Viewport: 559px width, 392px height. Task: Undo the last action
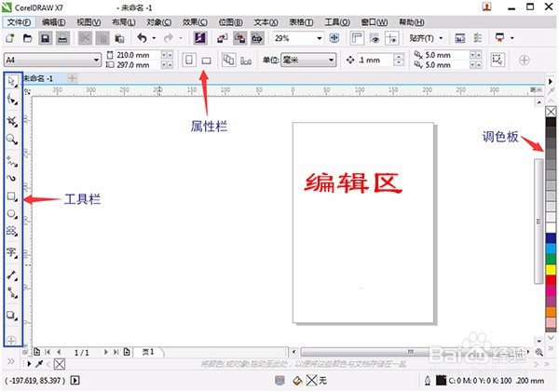coord(143,38)
